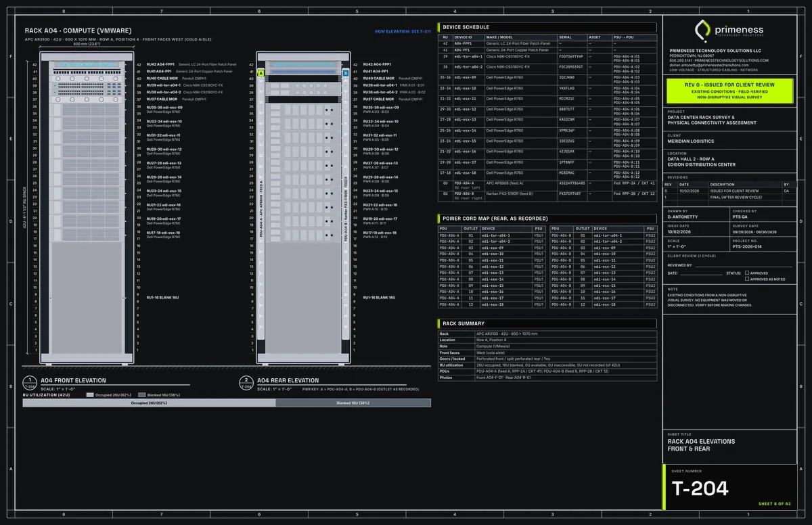The image size is (812, 525).
Task: Click the Blanked 16U legend swatch
Action: click(x=141, y=394)
